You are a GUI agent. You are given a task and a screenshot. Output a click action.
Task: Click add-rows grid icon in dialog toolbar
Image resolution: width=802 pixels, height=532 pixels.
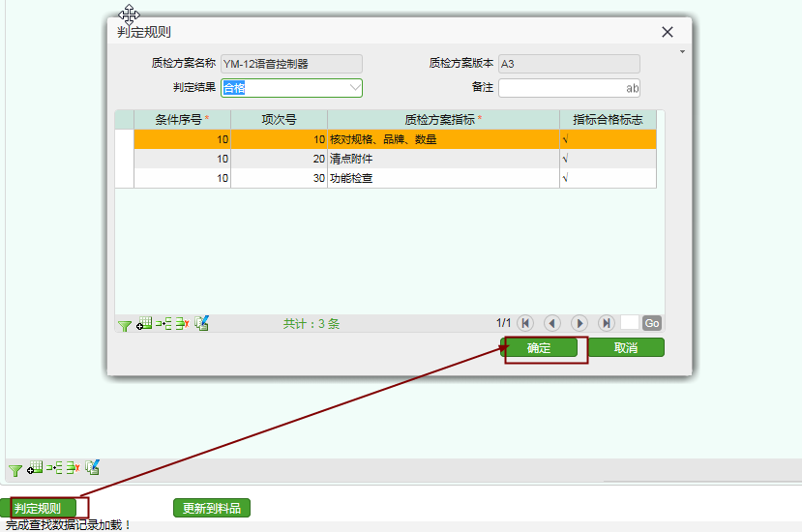point(144,324)
